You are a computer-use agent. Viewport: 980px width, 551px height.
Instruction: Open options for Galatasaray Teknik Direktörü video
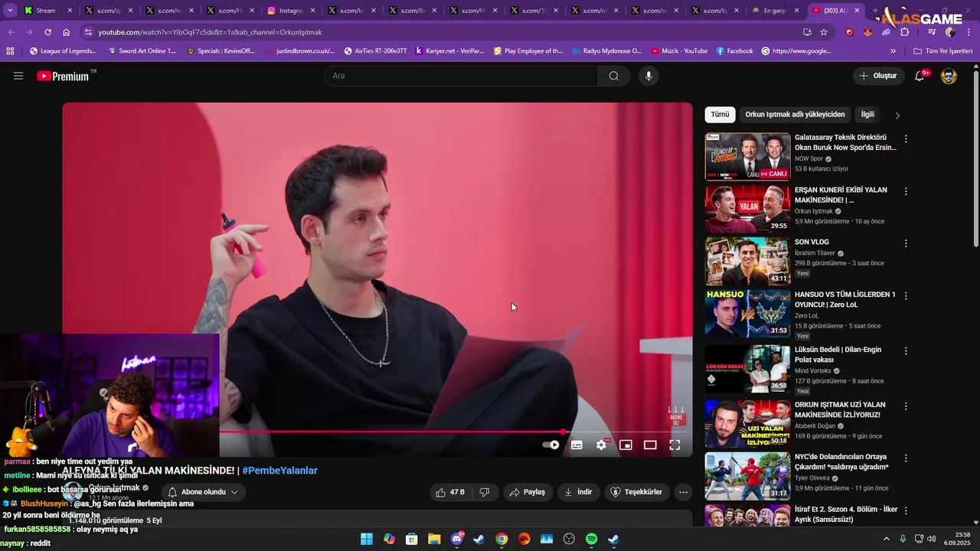point(906,139)
